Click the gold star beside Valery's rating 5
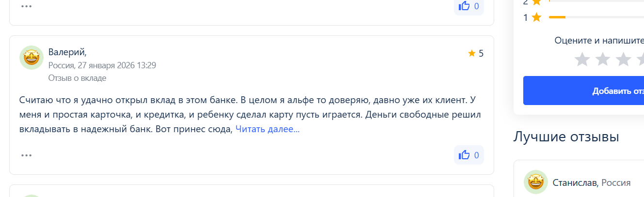The width and height of the screenshot is (644, 197). pos(471,53)
